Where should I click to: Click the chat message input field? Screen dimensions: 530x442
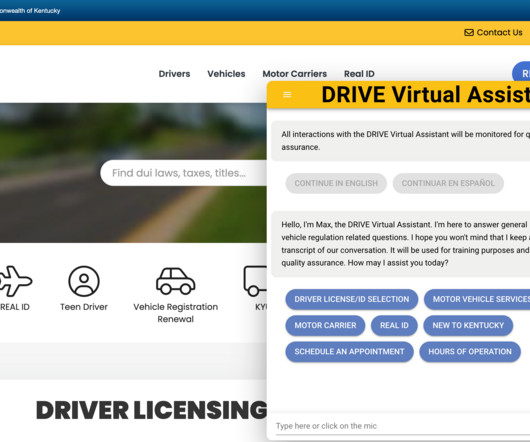pyautogui.click(x=402, y=426)
